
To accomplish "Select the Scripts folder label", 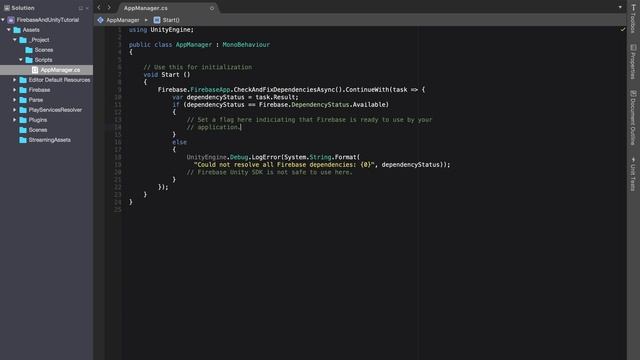I will click(43, 60).
